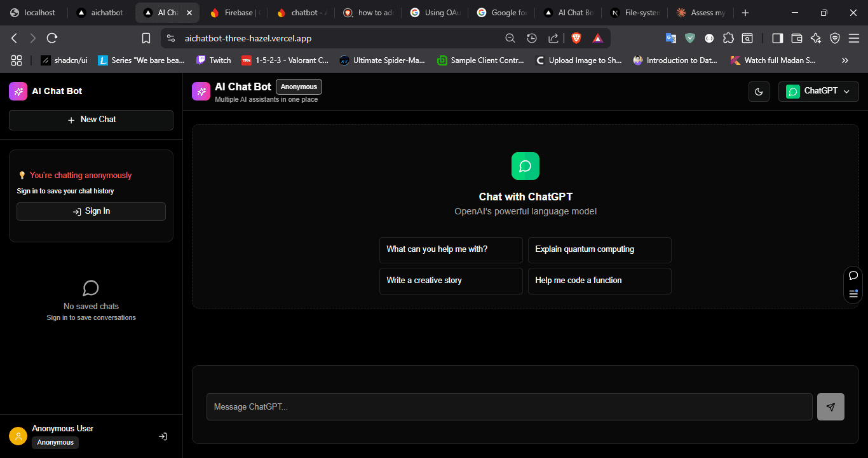The width and height of the screenshot is (868, 458).
Task: Expand the hidden bookmarks chevron
Action: [845, 60]
